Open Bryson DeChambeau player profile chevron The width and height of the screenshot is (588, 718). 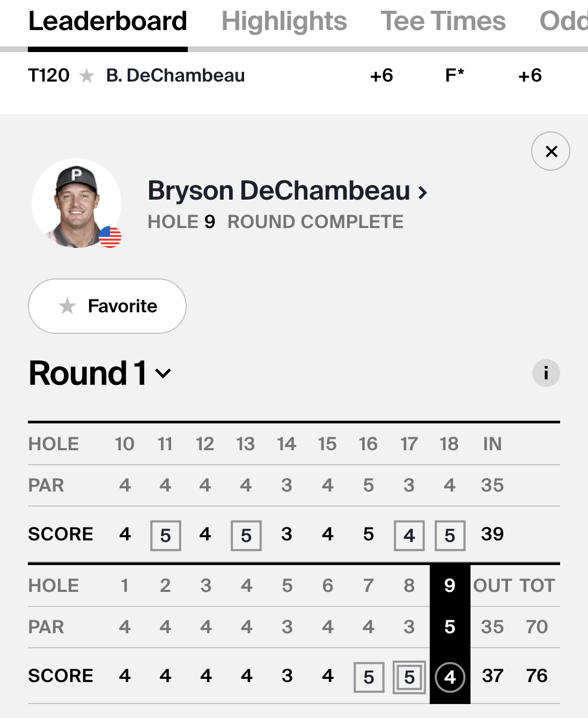423,192
